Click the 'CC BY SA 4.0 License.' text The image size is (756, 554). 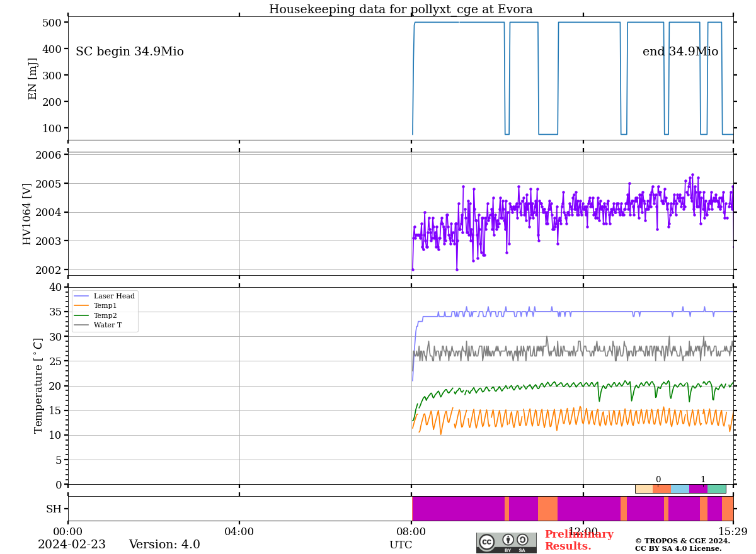click(679, 549)
